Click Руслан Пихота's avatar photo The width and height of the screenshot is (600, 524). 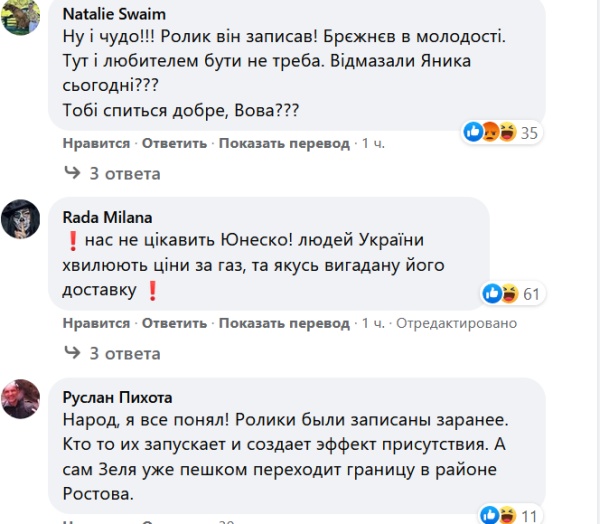pyautogui.click(x=20, y=399)
